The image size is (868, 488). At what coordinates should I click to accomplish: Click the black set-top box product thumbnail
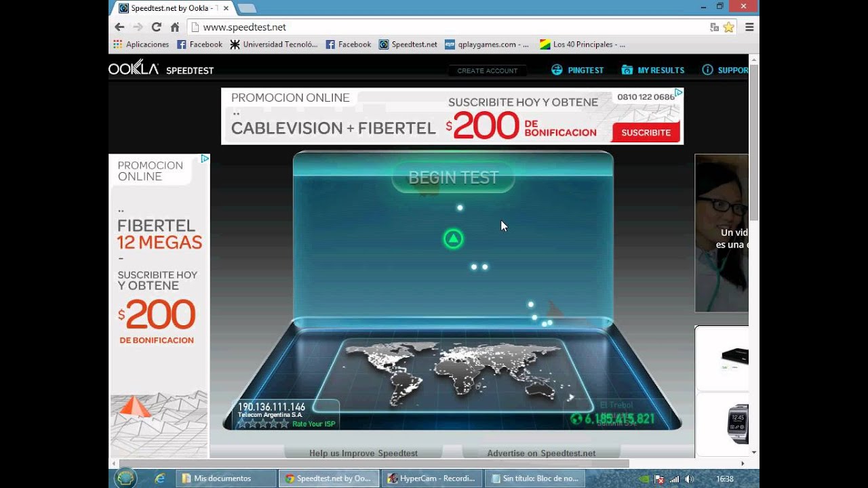click(735, 357)
